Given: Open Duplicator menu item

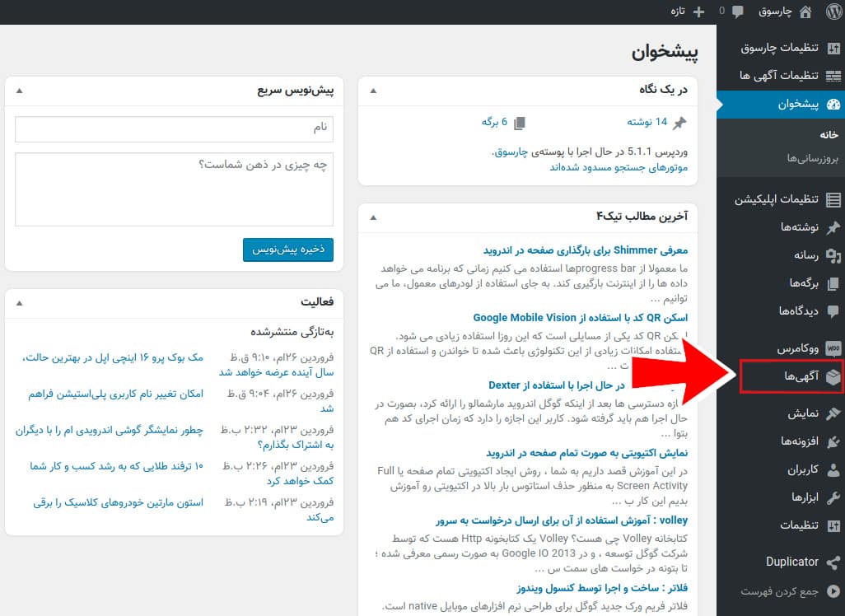Looking at the screenshot, I should point(792,562).
